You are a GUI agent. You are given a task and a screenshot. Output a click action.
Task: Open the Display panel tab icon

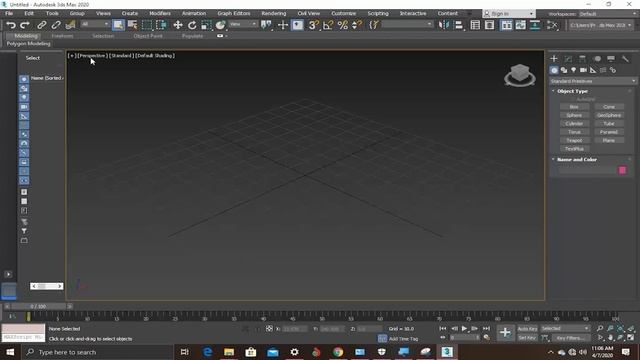tap(611, 59)
